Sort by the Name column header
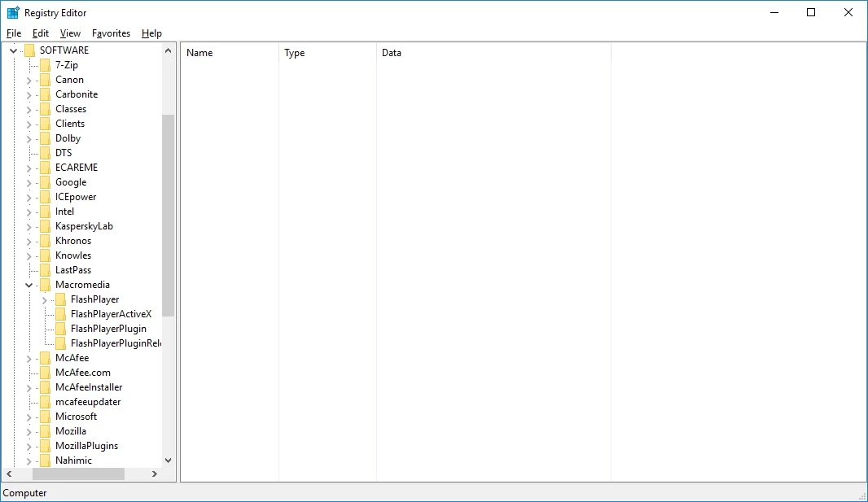868x502 pixels. coord(230,53)
